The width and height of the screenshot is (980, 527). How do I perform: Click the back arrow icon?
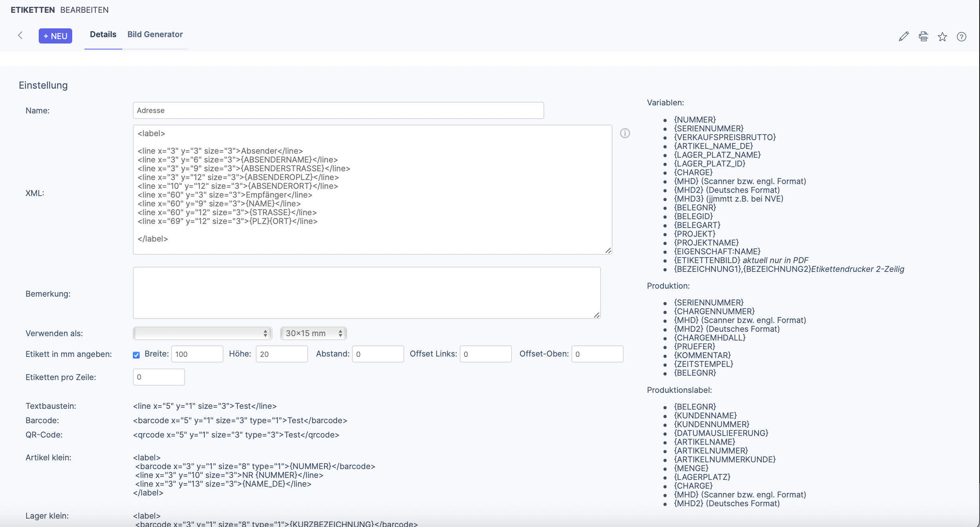click(x=20, y=36)
